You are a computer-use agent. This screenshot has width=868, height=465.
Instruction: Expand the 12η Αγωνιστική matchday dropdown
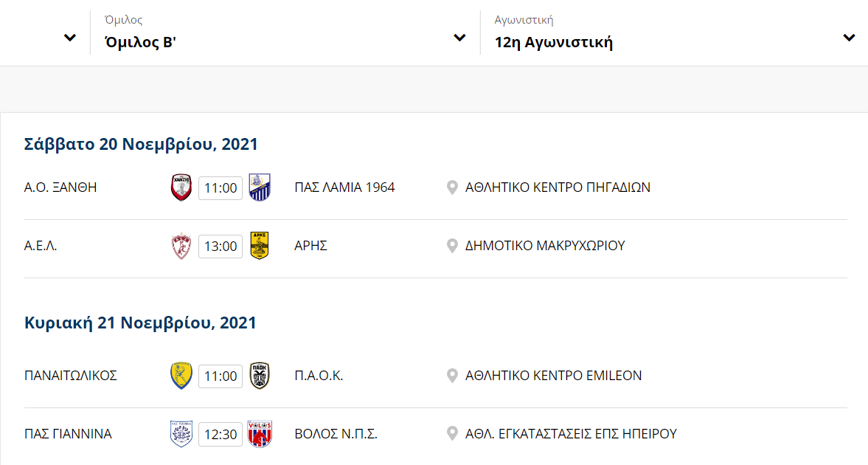[674, 32]
